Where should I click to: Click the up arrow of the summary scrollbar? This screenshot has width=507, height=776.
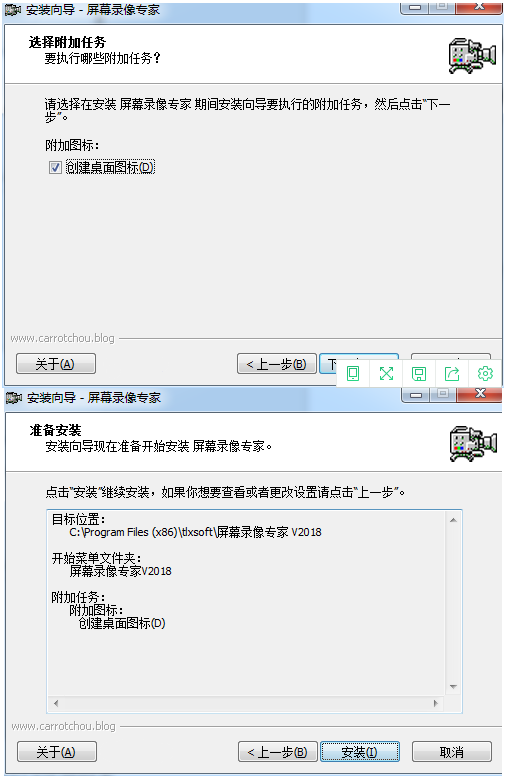click(453, 520)
